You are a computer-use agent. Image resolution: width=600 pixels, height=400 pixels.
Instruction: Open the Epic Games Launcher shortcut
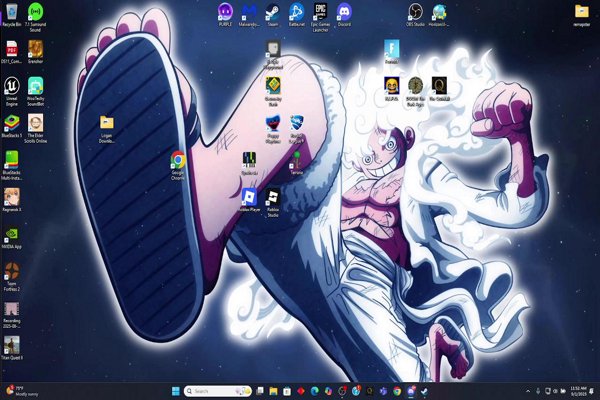[x=320, y=17]
